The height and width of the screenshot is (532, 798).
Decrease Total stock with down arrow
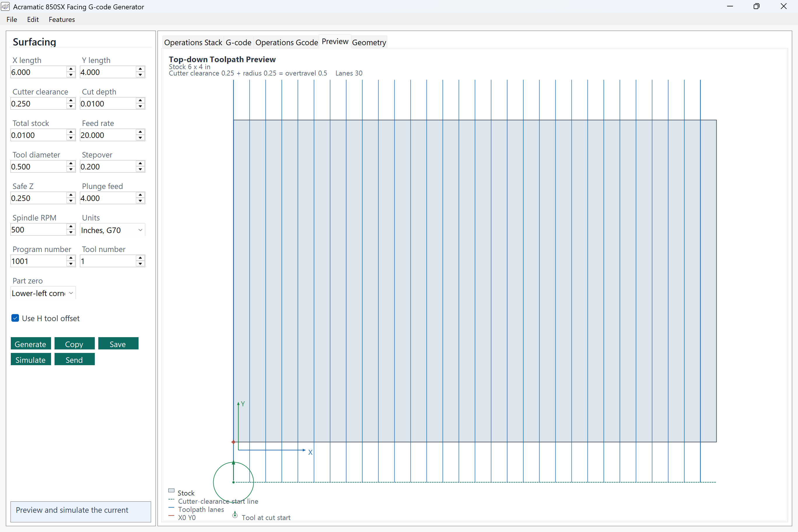point(71,138)
